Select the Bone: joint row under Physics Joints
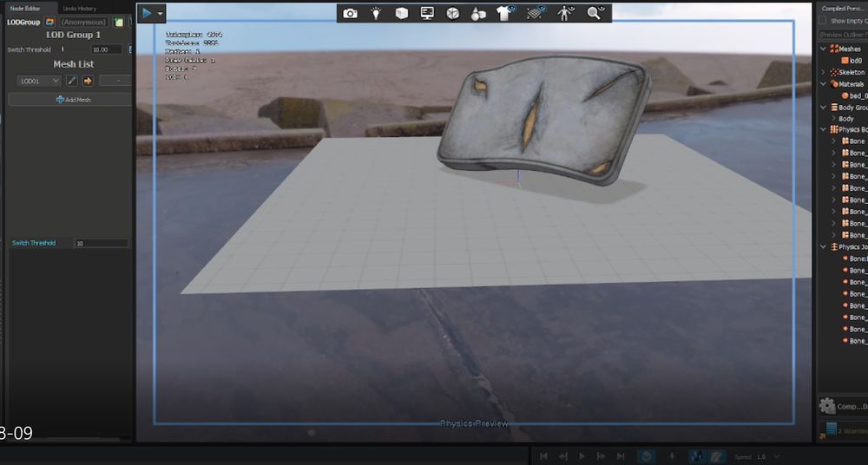The width and height of the screenshot is (868, 465). (854, 259)
